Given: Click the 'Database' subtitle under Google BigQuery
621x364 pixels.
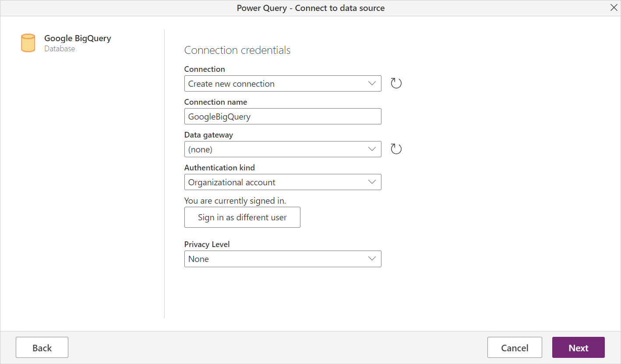Looking at the screenshot, I should [x=60, y=49].
